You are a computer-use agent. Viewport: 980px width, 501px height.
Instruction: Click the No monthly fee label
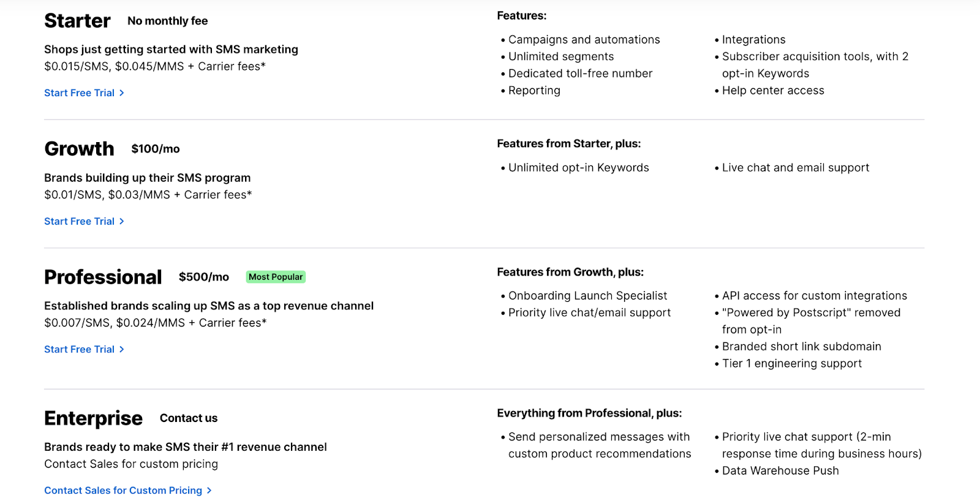[x=167, y=21]
